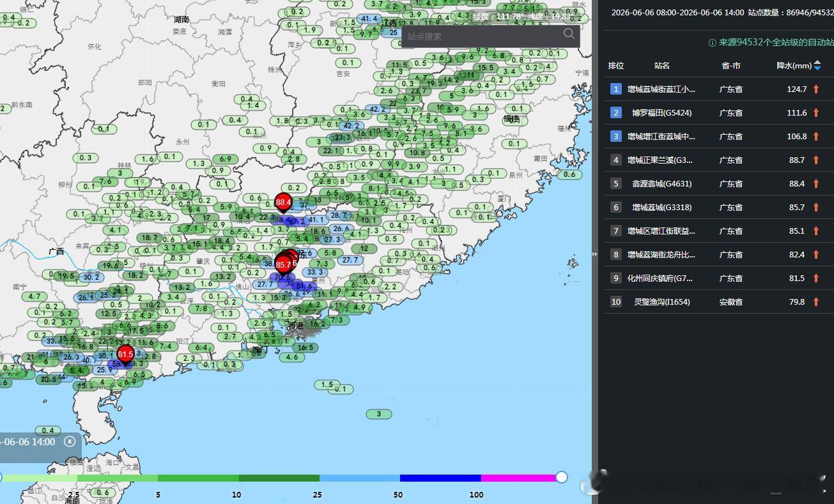
Task: Click the red 81.5 map marker
Action: click(125, 355)
